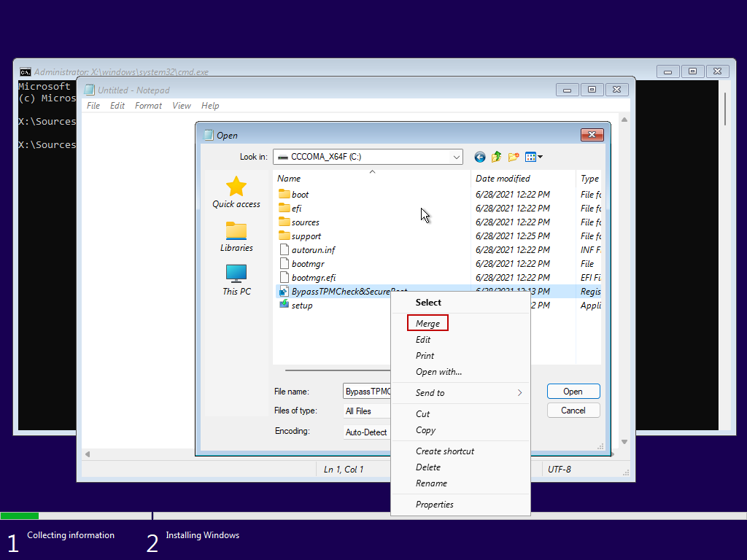Click the file list horizontal scrollbar
The width and height of the screenshot is (747, 560).
point(338,370)
